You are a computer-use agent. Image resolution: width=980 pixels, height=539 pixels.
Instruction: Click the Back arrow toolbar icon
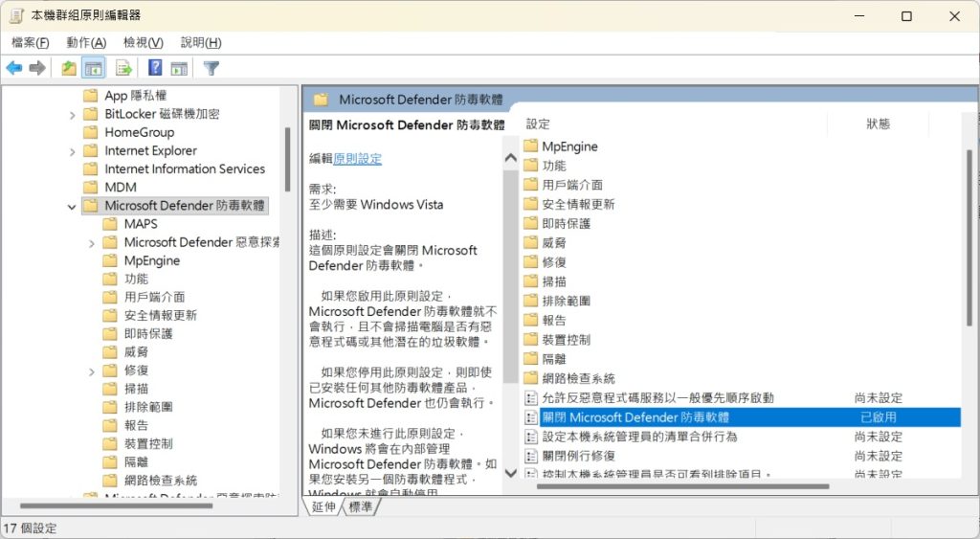pos(14,68)
